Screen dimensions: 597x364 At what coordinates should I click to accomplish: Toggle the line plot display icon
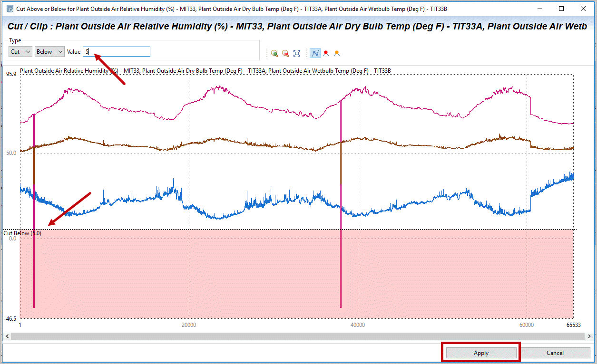[x=315, y=53]
